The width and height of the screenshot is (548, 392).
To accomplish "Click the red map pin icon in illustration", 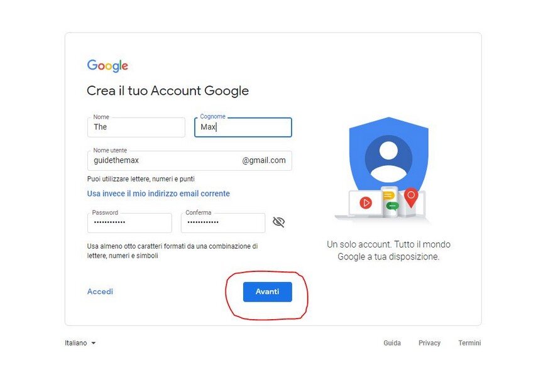I will point(411,197).
